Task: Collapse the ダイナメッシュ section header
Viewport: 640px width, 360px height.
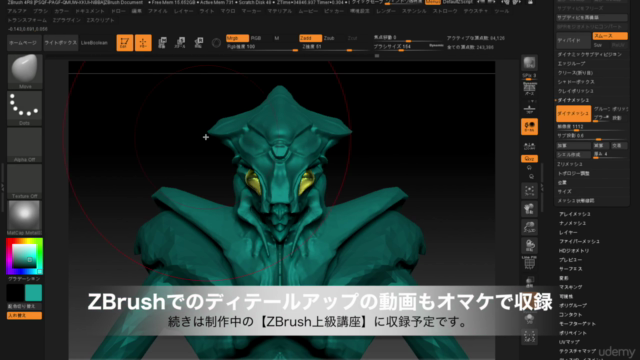Action: coord(573,100)
